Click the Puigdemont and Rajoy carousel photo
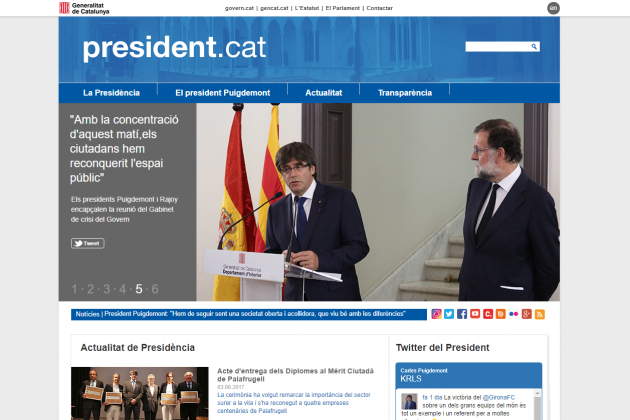This screenshot has height=420, width=630. (378, 202)
